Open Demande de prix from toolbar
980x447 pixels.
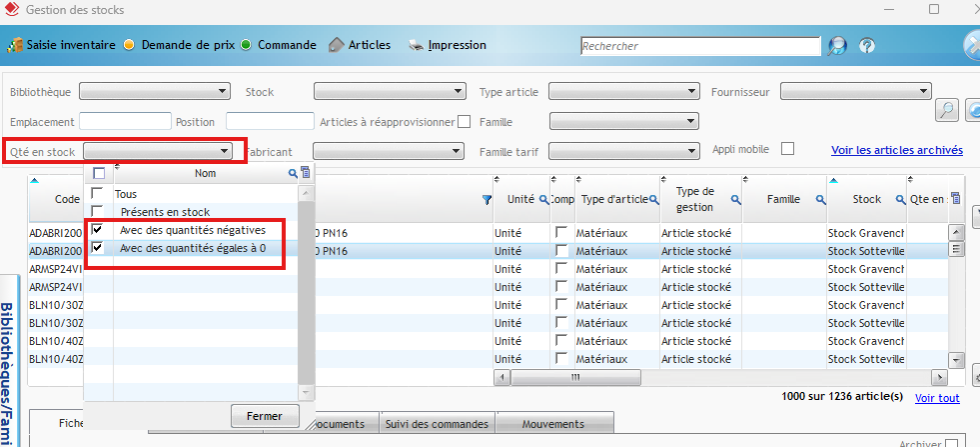coord(188,45)
